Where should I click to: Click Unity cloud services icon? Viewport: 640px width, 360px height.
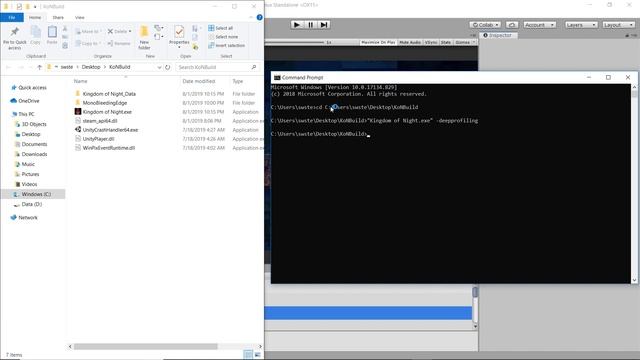tap(512, 25)
